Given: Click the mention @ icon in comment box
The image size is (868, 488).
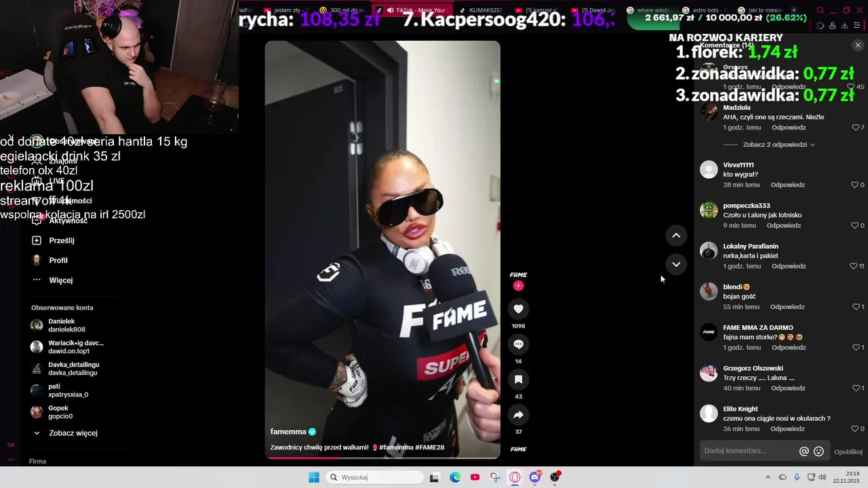Looking at the screenshot, I should [804, 451].
